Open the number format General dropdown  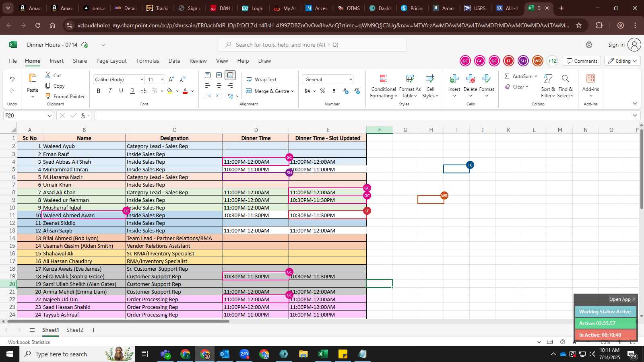[351, 80]
